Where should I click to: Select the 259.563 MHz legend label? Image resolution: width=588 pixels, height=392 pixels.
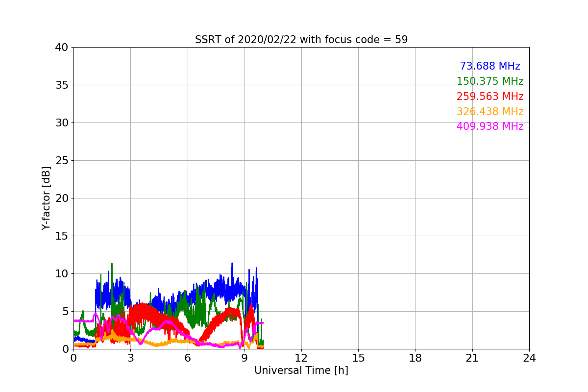click(490, 97)
